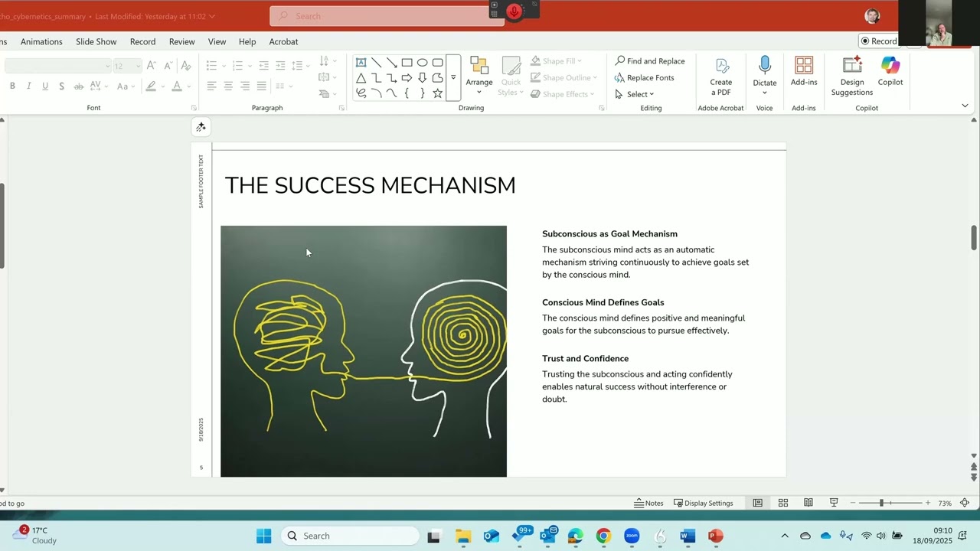
Task: Switch to Reading View
Action: (x=808, y=503)
